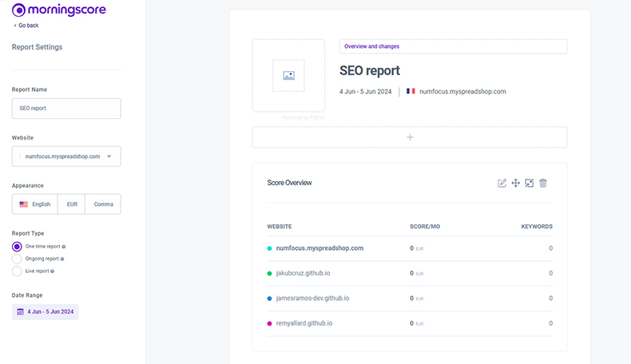This screenshot has width=631, height=364.
Task: Edit the Overview and changes text box
Action: point(454,46)
